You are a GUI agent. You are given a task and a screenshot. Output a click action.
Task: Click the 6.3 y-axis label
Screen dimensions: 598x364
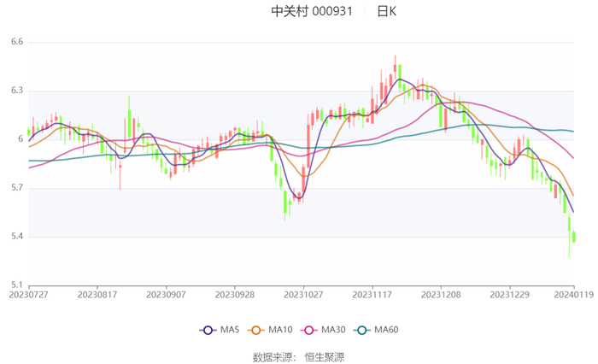coord(17,91)
